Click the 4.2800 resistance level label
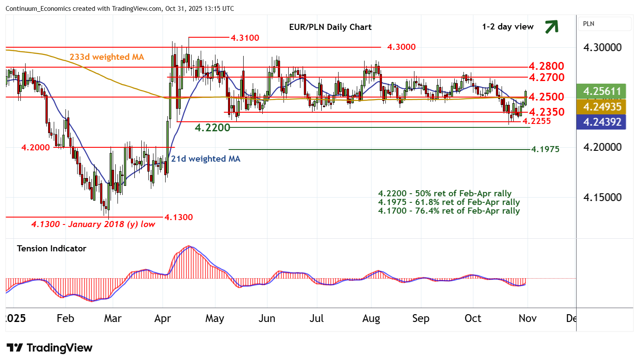The image size is (639, 364). click(546, 66)
